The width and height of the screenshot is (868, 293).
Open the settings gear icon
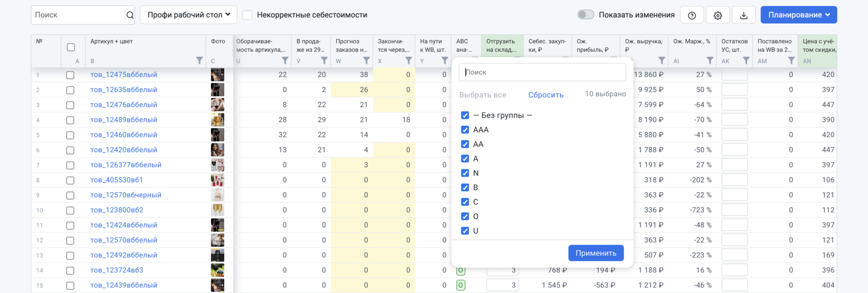pos(718,15)
